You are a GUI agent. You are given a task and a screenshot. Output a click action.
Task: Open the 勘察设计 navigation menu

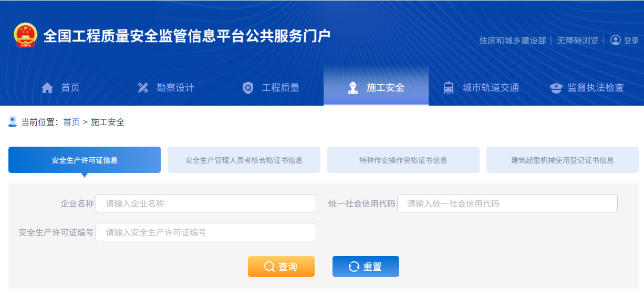[x=165, y=88]
